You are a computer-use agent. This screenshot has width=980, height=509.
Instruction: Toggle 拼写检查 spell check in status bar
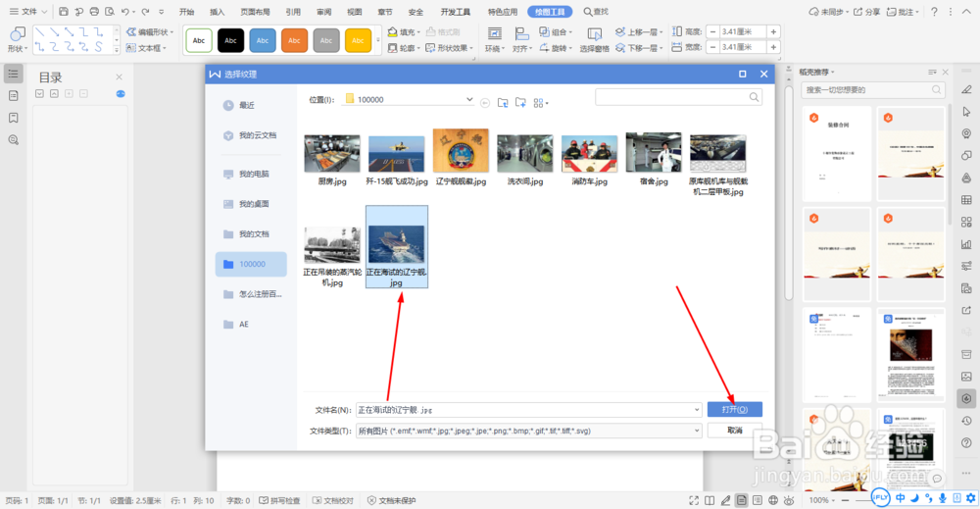pos(279,500)
